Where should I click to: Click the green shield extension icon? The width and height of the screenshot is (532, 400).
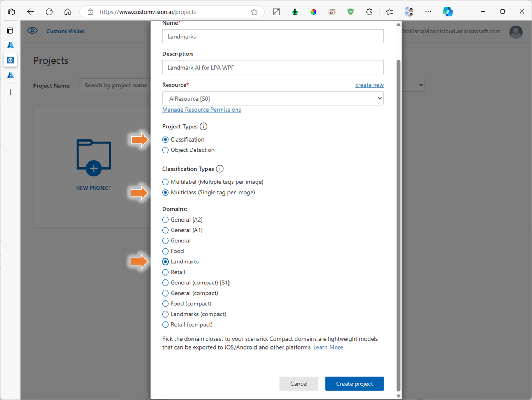click(351, 12)
